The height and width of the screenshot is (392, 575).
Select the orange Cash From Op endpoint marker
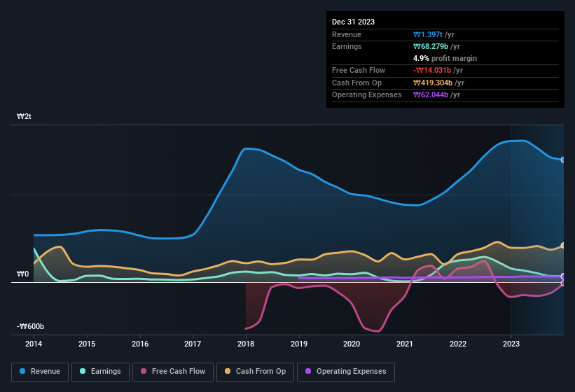[563, 246]
